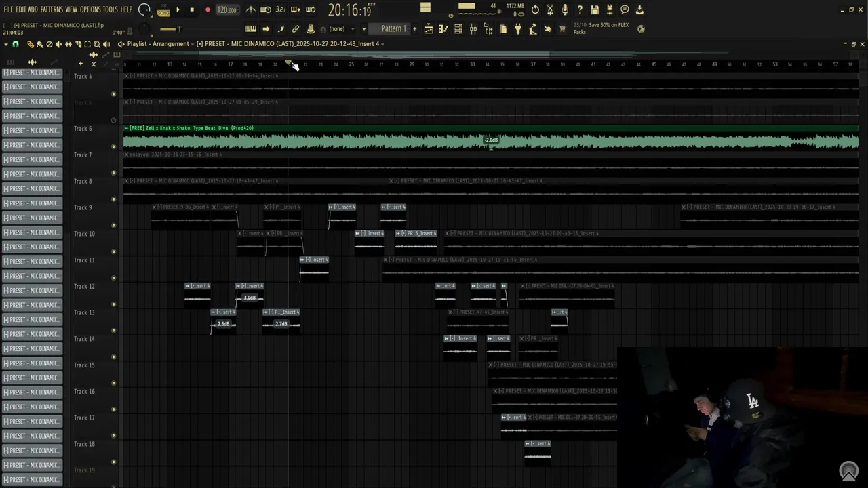Open the EDIT menu
This screenshot has width=868, height=488.
pos(21,9)
